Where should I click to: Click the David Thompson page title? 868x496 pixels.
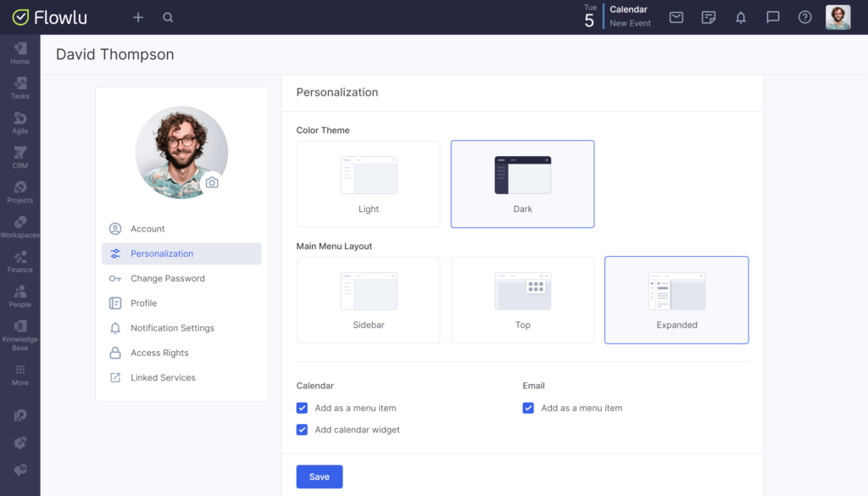click(115, 54)
